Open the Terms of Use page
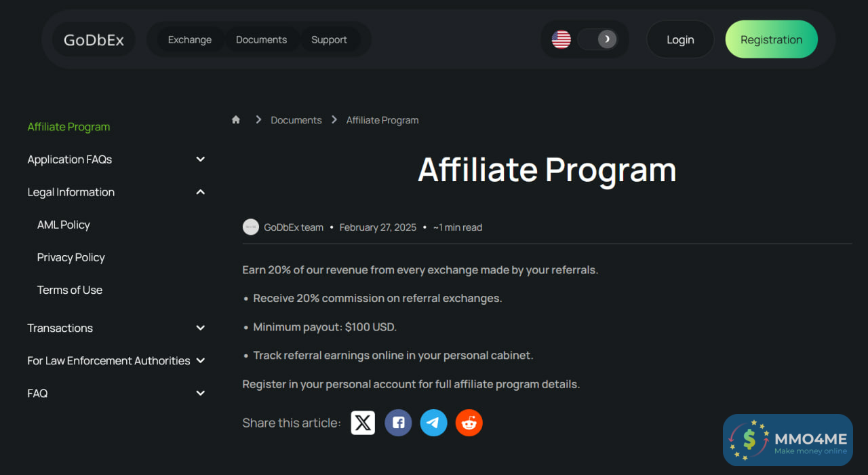Image resolution: width=868 pixels, height=475 pixels. (69, 290)
